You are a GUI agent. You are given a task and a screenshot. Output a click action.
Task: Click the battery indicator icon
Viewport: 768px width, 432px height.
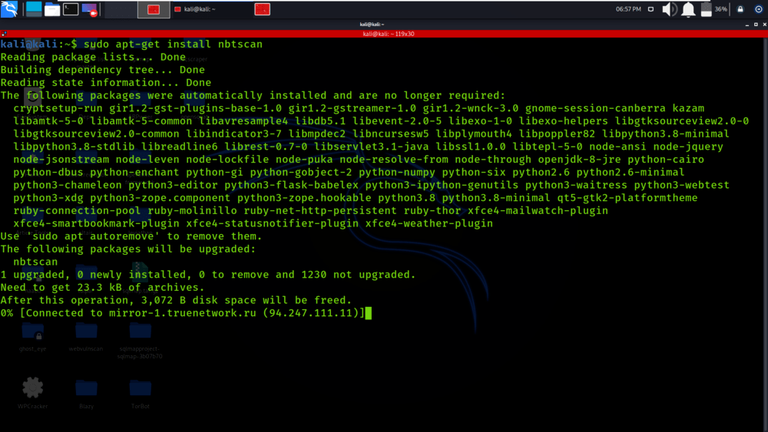click(x=706, y=9)
